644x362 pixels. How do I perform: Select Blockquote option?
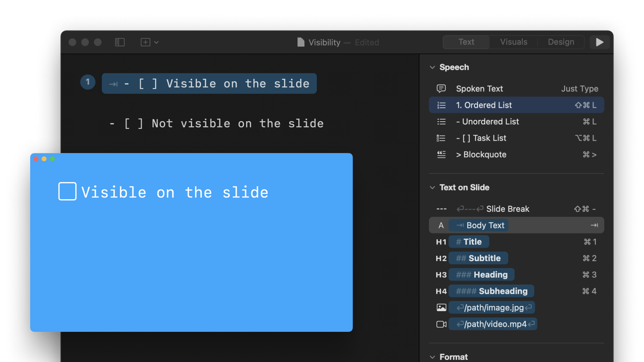coord(516,155)
